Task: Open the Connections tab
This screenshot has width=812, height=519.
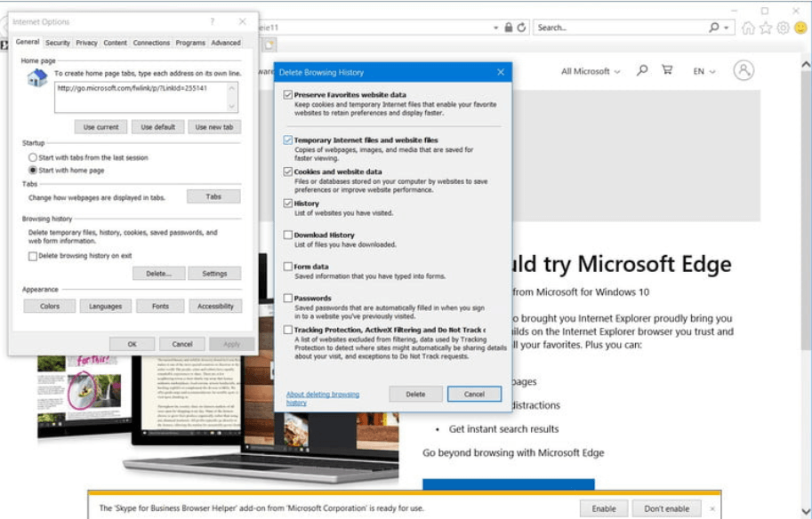Action: point(151,43)
